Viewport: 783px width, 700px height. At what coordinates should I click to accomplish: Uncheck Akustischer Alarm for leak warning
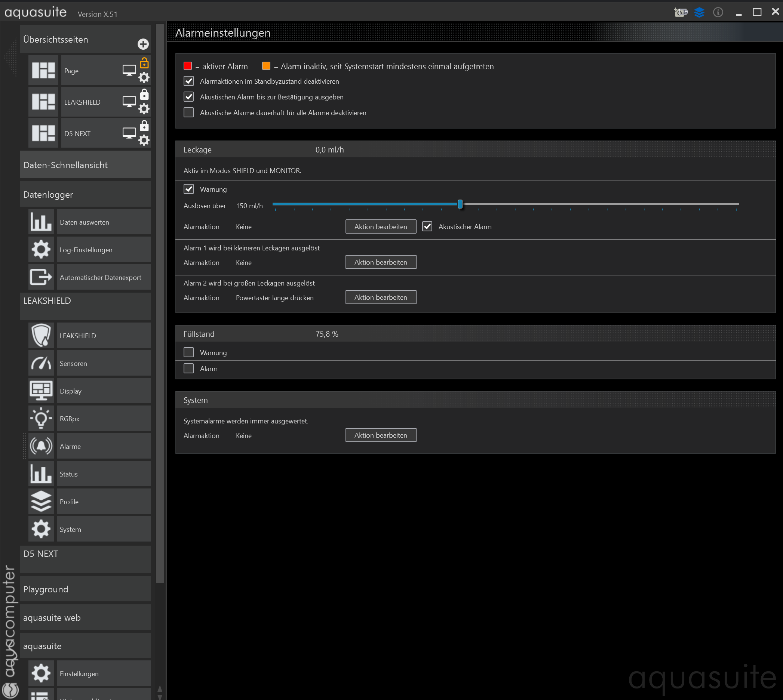(x=427, y=226)
